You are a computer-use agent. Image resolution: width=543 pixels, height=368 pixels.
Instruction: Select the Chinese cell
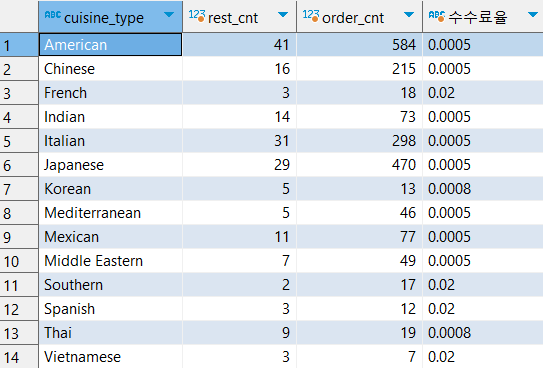point(110,69)
